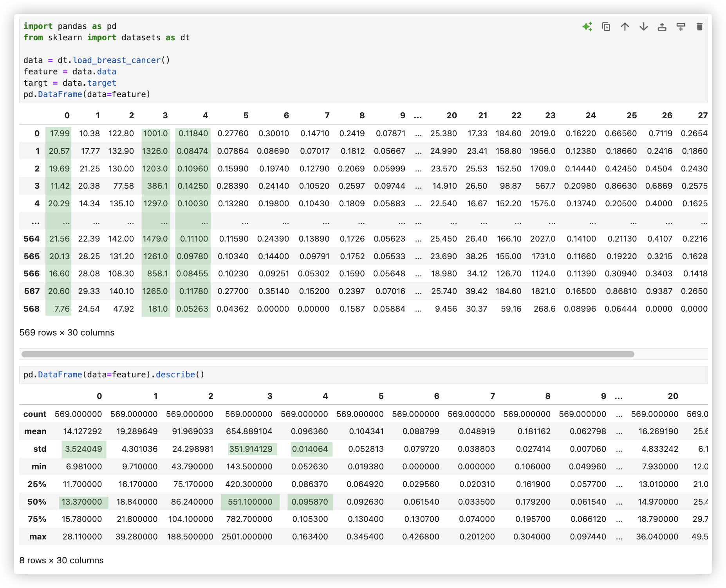Viewport: 726px width, 588px height.
Task: Delete the cell using the trash icon
Action: (x=699, y=27)
